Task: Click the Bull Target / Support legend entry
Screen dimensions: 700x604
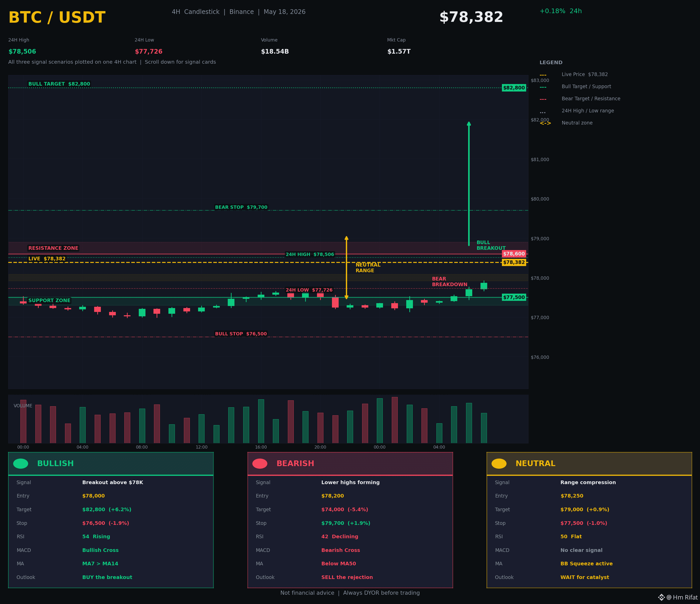Action: [587, 86]
